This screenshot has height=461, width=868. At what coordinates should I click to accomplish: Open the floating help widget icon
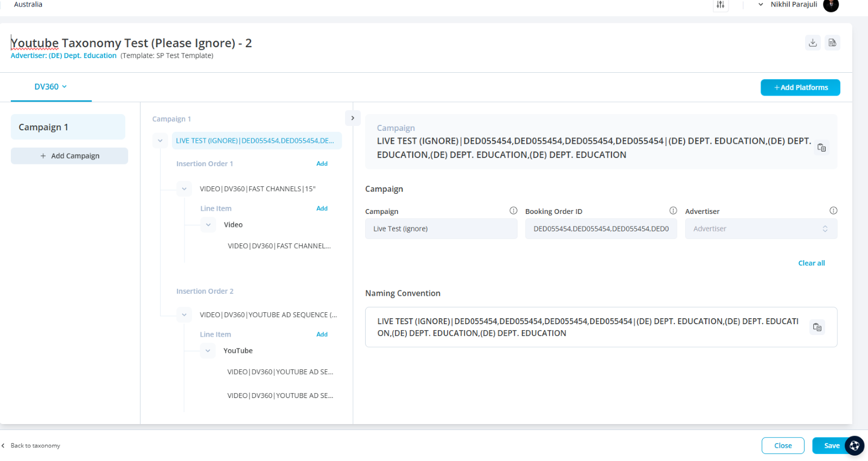click(854, 446)
